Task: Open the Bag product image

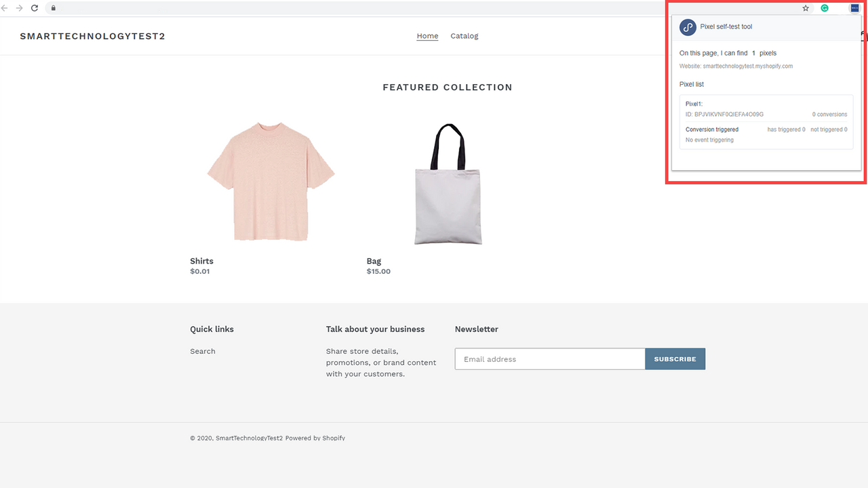Action: [448, 184]
